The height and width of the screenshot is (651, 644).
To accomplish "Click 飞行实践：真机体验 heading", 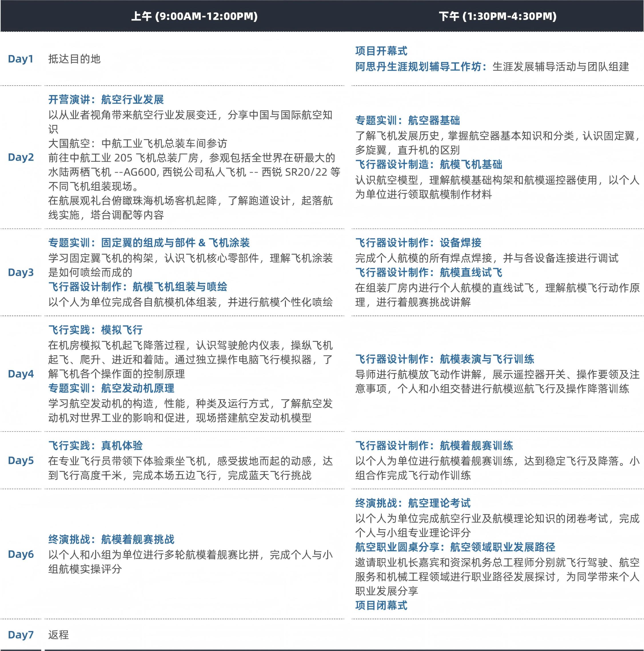I will 95,446.
